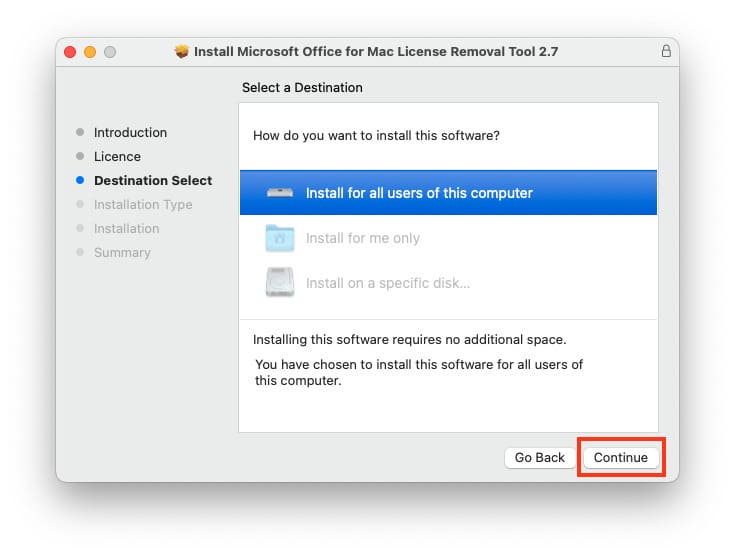Viewport: 735px width, 556px height.
Task: Click the home folder icon for me only
Action: coord(280,238)
